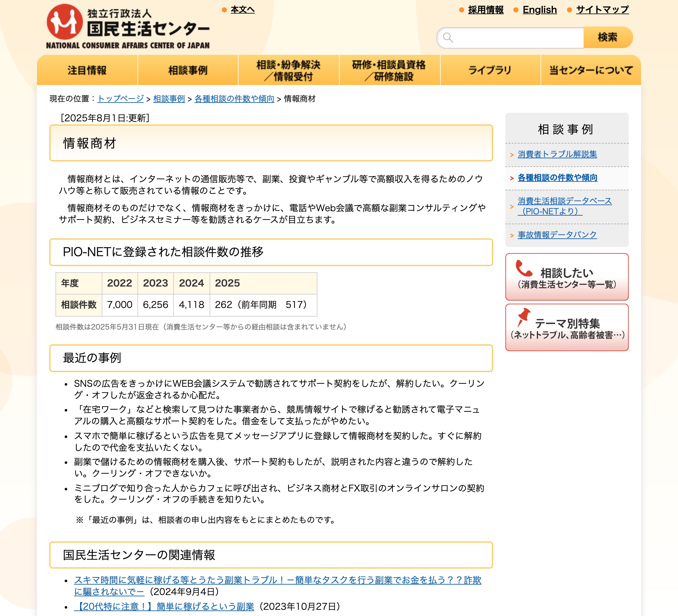
Task: Switch to the English site
Action: (539, 10)
